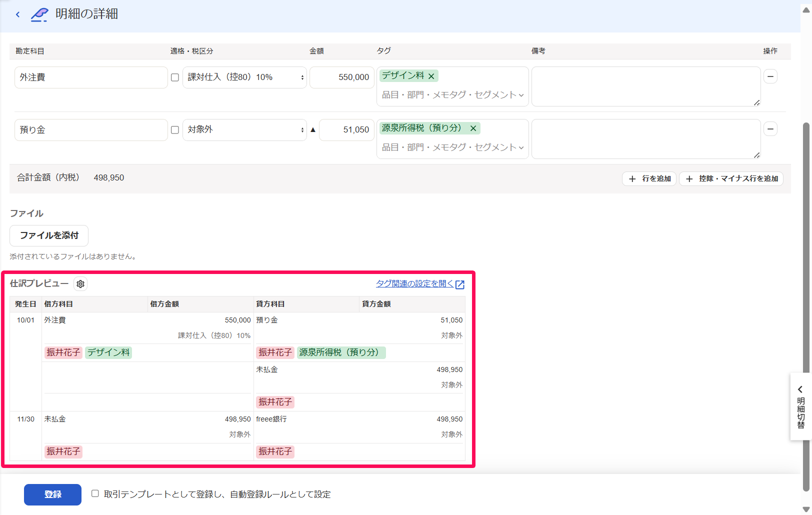Screen dimensions: 812x515
Task: Click the 備考 textarea in 外注費 row
Action: point(646,86)
